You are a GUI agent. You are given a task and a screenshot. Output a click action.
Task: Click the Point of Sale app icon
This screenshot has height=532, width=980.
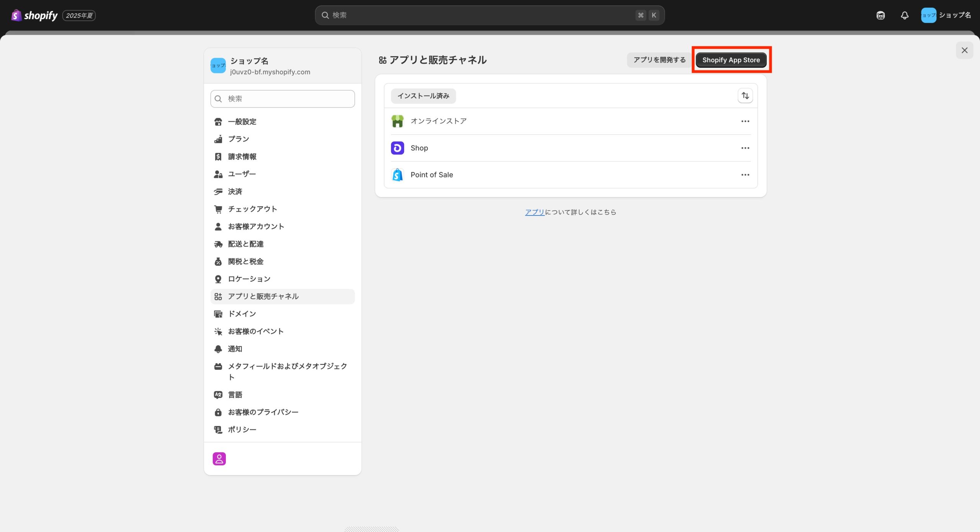click(397, 175)
